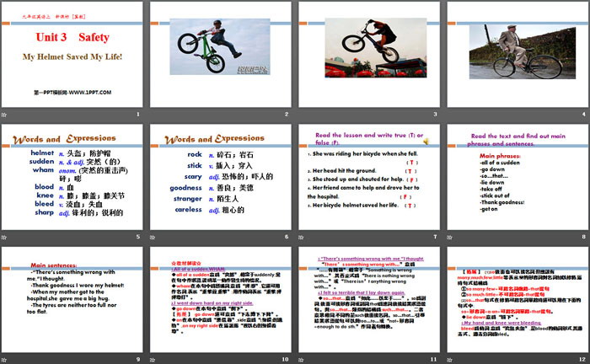
Task: Select the Unit 3 Safety title slide
Action: pos(73,54)
